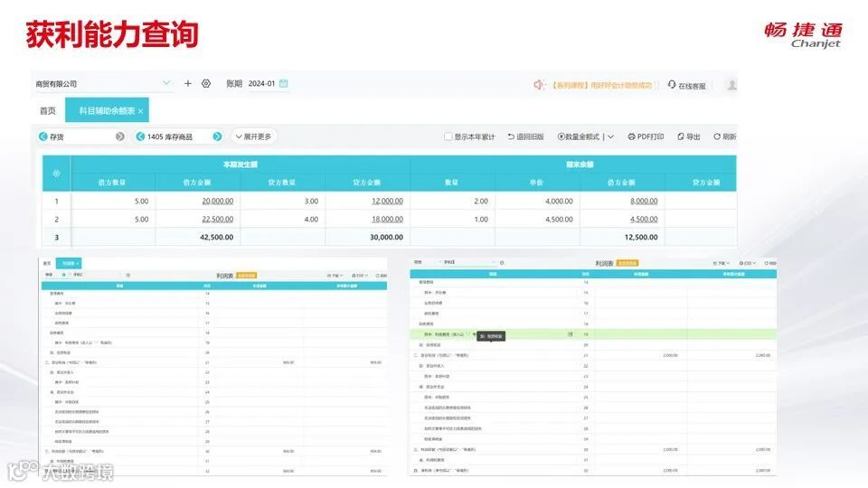Click refresh button in left 利润表 panel

381,275
